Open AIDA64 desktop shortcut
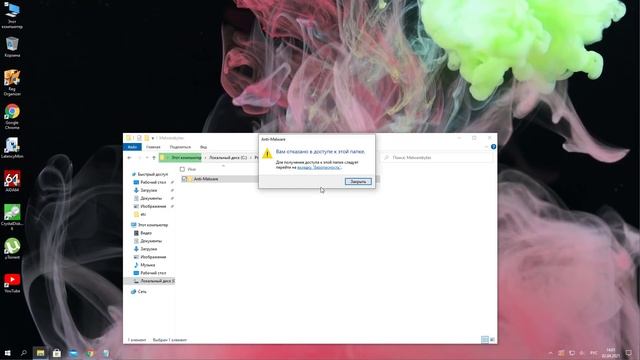The width and height of the screenshot is (640, 360). click(x=12, y=182)
